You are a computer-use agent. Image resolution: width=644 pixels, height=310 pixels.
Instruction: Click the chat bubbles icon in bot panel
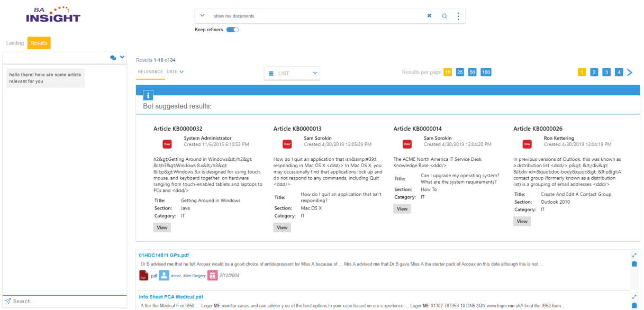click(x=113, y=58)
